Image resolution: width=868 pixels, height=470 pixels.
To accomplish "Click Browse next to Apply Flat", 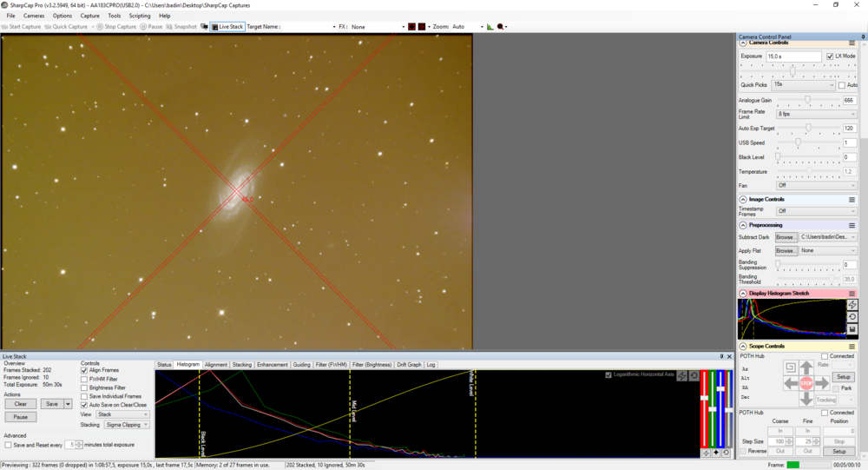I will click(x=786, y=251).
